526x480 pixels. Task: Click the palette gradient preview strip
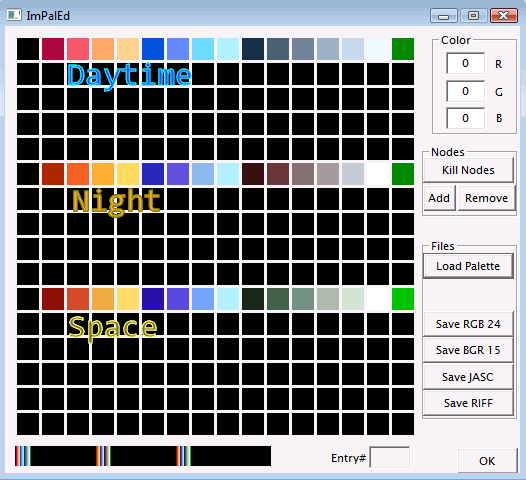point(143,456)
